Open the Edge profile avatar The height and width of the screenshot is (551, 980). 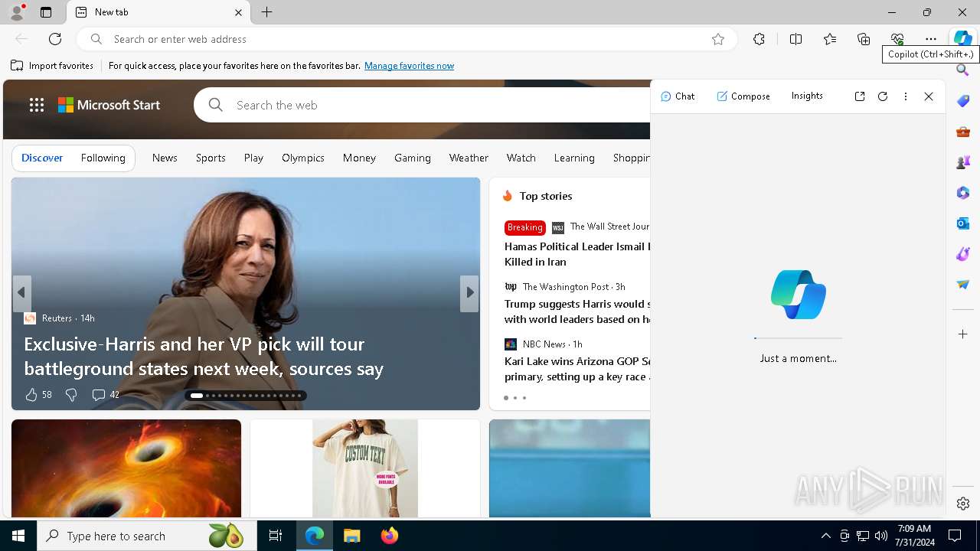pyautogui.click(x=17, y=12)
